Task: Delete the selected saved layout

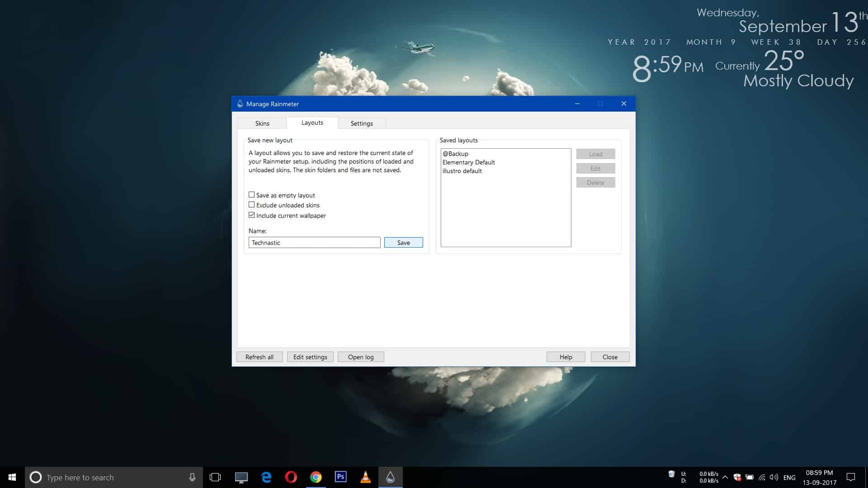Action: [595, 183]
